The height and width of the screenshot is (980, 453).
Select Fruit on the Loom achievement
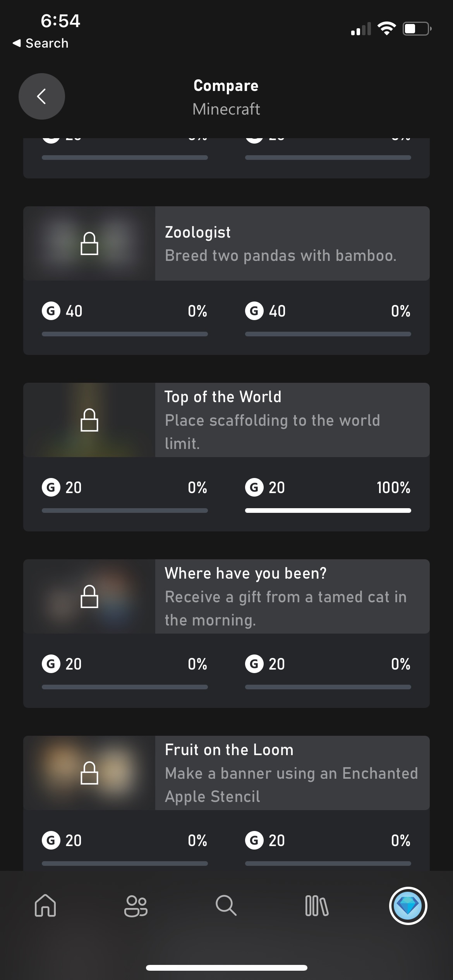click(x=229, y=750)
